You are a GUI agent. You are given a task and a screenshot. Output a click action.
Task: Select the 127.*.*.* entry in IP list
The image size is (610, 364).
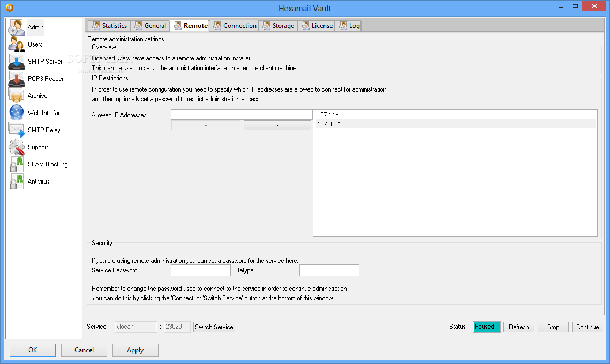pyautogui.click(x=455, y=115)
